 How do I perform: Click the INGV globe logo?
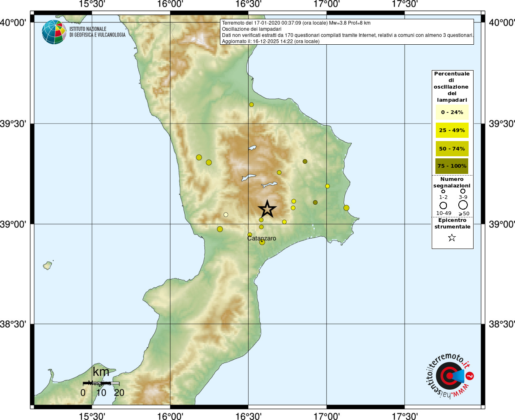(x=54, y=32)
